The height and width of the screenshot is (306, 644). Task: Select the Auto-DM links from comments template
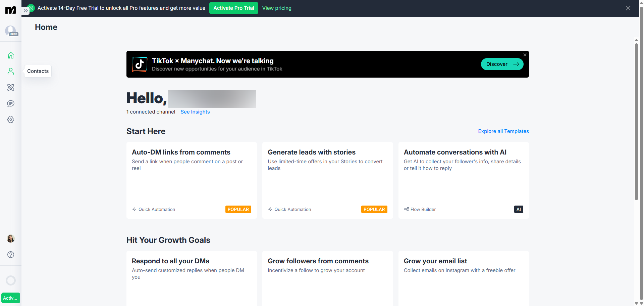(192, 180)
